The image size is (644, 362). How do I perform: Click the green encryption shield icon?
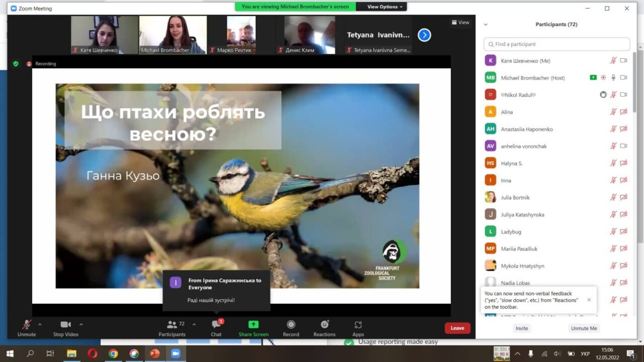(16, 64)
